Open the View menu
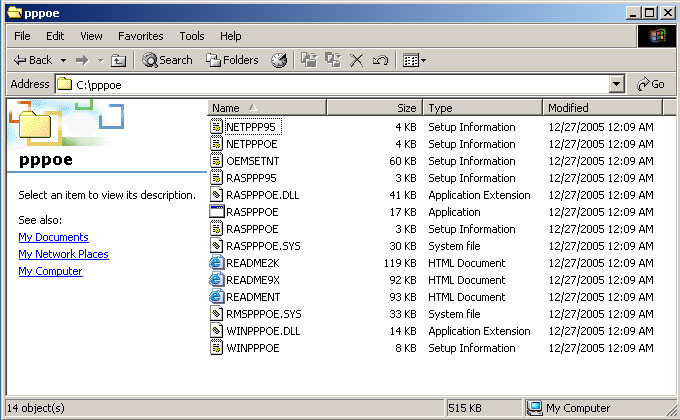This screenshot has height=420, width=680. (x=91, y=36)
